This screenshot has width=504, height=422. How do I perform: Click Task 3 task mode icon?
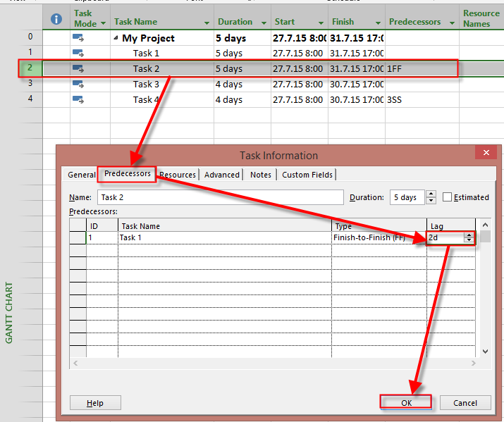click(x=78, y=85)
